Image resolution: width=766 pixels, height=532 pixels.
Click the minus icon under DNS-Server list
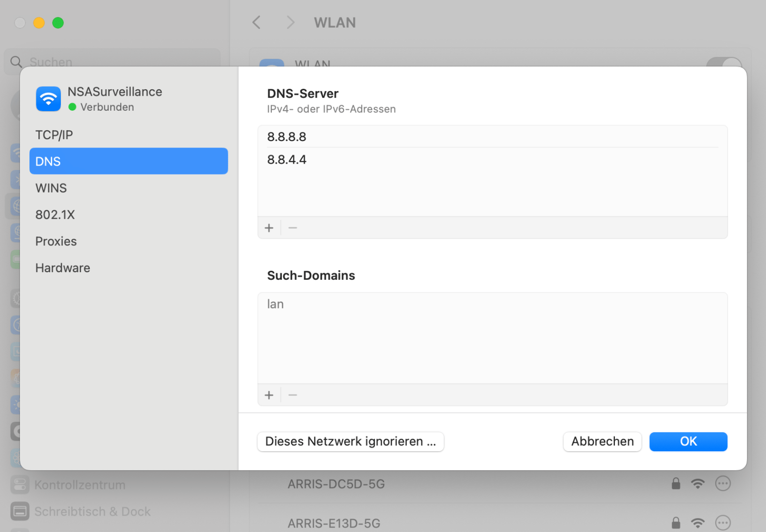click(293, 228)
